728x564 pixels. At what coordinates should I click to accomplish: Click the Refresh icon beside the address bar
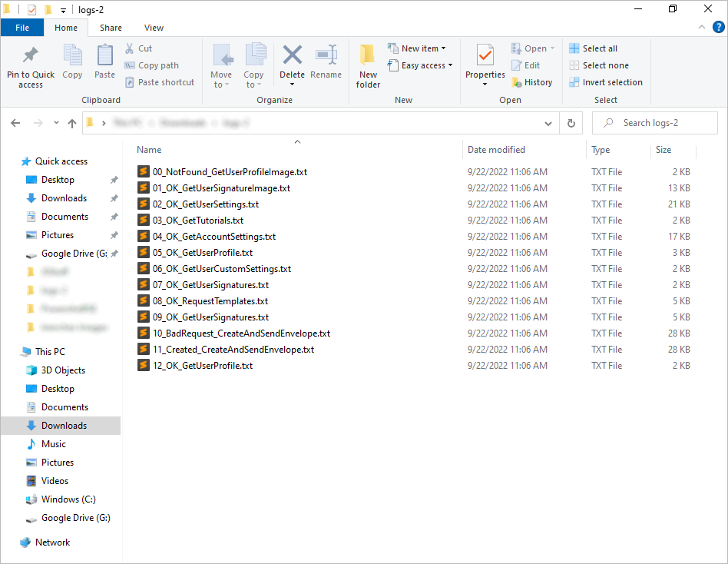[571, 122]
